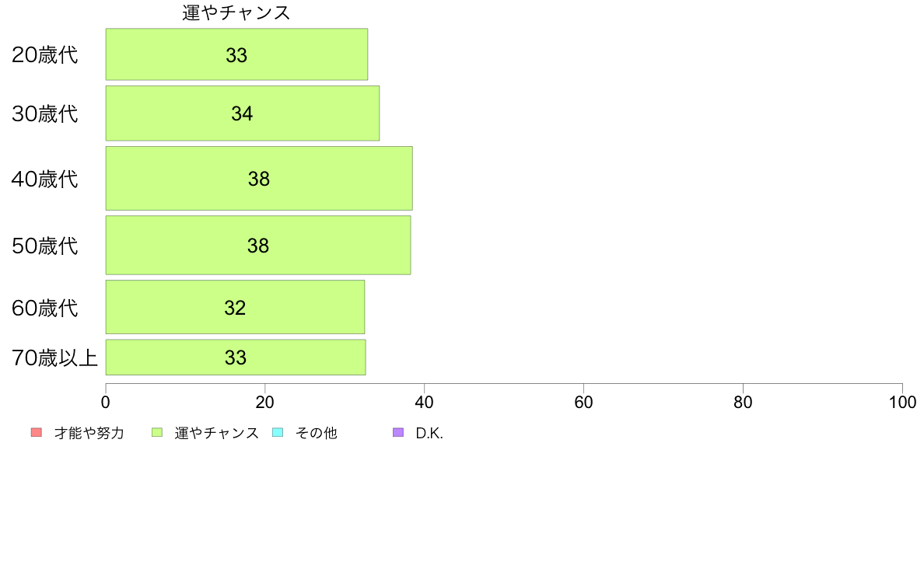Click the その他 legend text
924x572 pixels.
(x=317, y=433)
